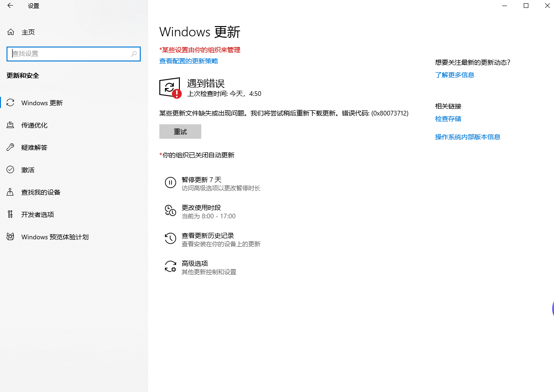
Task: Close the 设置 window
Action: (547, 6)
